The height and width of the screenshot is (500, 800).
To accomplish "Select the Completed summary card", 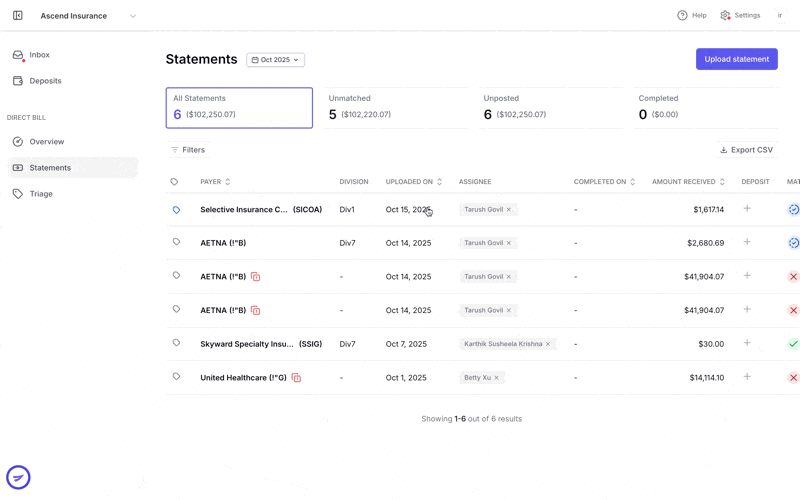I will [706, 108].
